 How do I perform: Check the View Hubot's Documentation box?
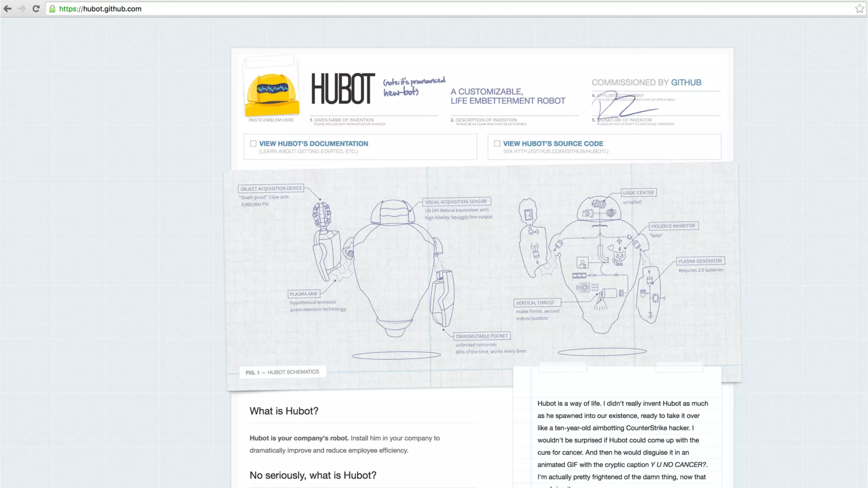point(253,144)
